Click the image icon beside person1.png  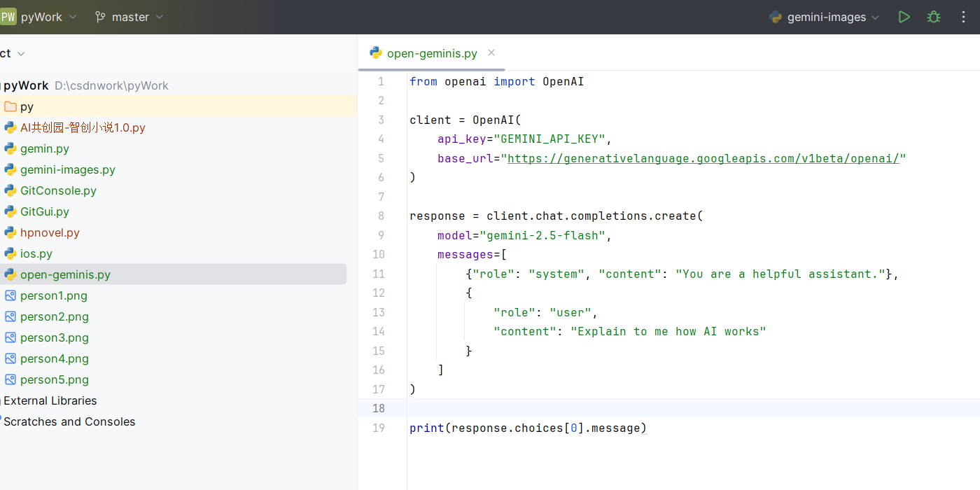[x=10, y=295]
